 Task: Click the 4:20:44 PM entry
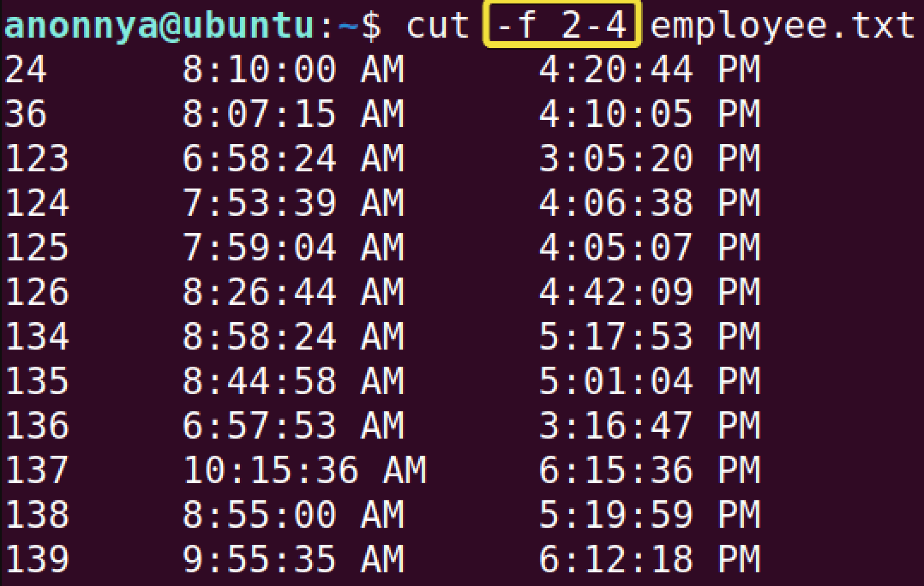650,69
